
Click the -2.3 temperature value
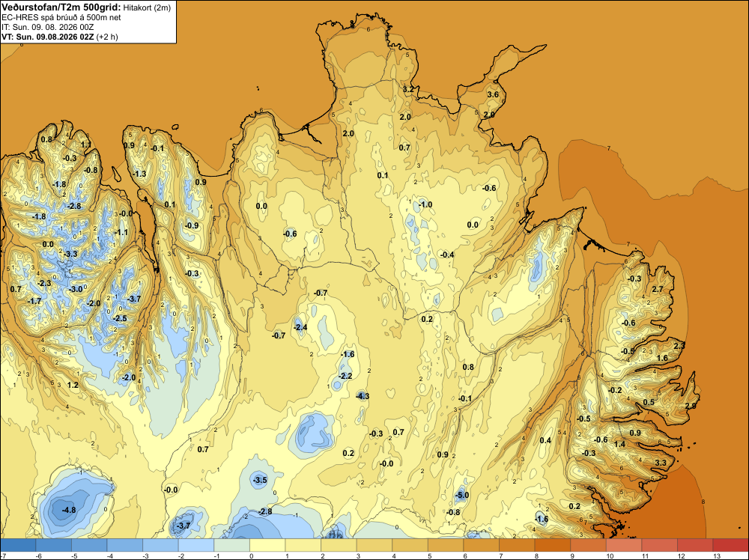[44, 283]
